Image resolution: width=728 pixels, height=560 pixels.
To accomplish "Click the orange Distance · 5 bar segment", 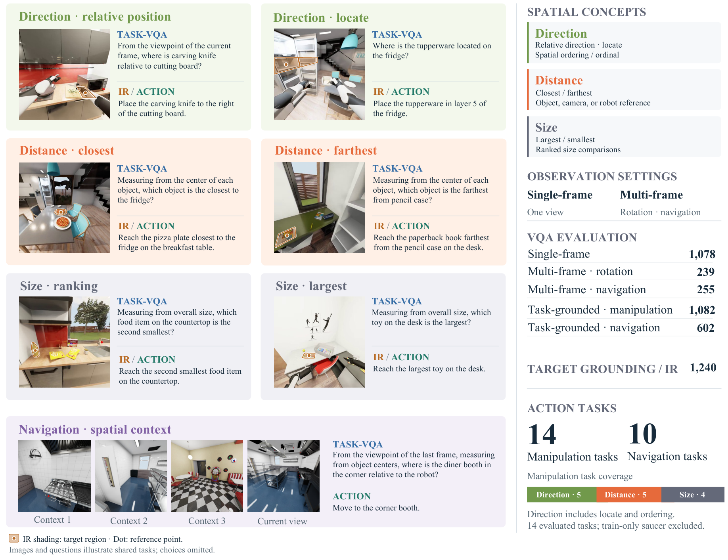I will click(x=629, y=495).
